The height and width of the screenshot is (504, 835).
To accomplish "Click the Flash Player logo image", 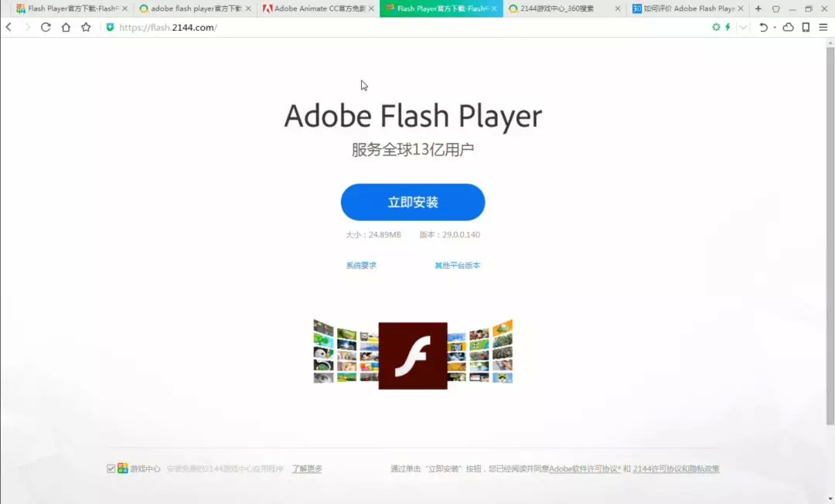I will pos(413,356).
